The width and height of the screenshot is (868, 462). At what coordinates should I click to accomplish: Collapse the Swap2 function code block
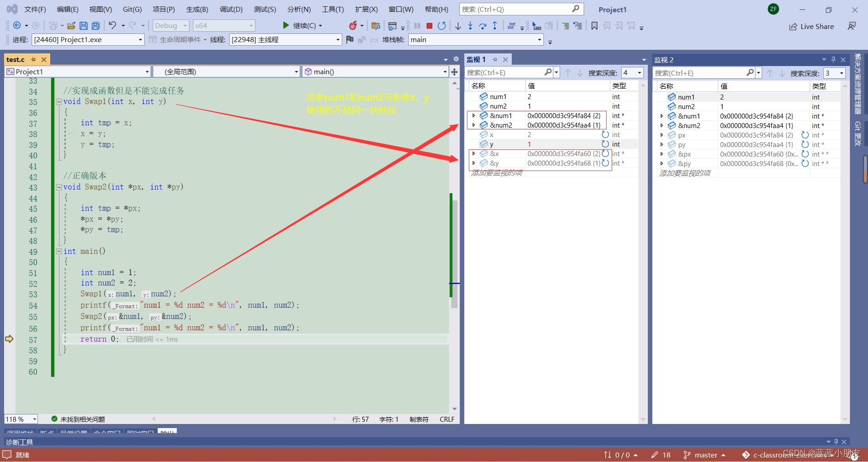click(59, 187)
